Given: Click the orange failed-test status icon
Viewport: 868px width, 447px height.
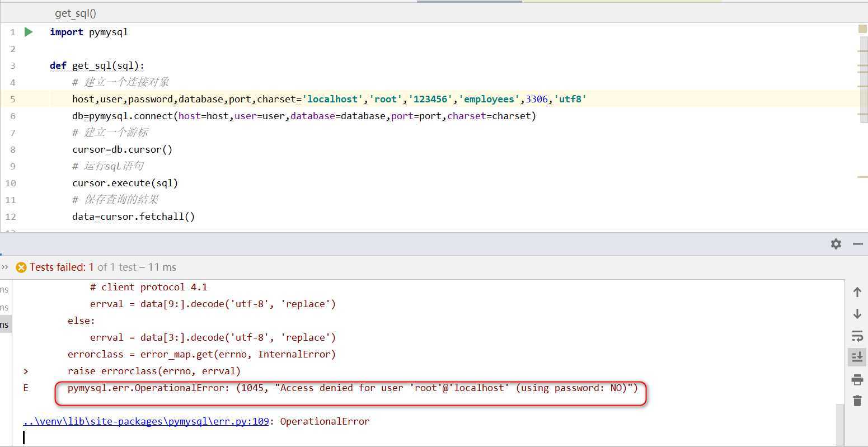Looking at the screenshot, I should pyautogui.click(x=21, y=267).
